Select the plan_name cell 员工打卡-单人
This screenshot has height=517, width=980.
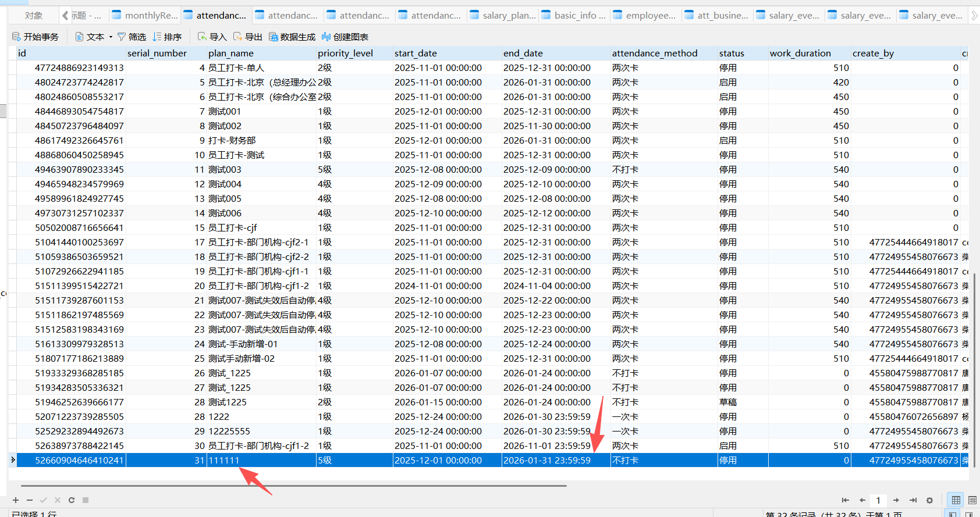tap(261, 68)
